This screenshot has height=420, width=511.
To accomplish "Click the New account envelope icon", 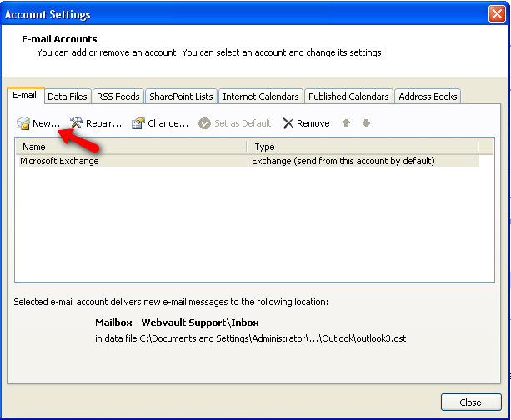I will (23, 123).
